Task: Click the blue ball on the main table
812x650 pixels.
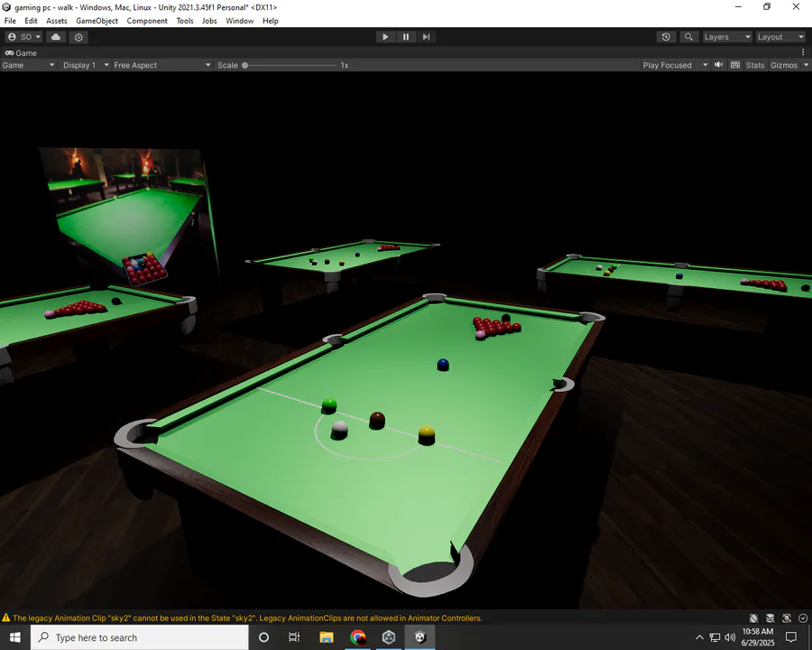Action: [443, 365]
